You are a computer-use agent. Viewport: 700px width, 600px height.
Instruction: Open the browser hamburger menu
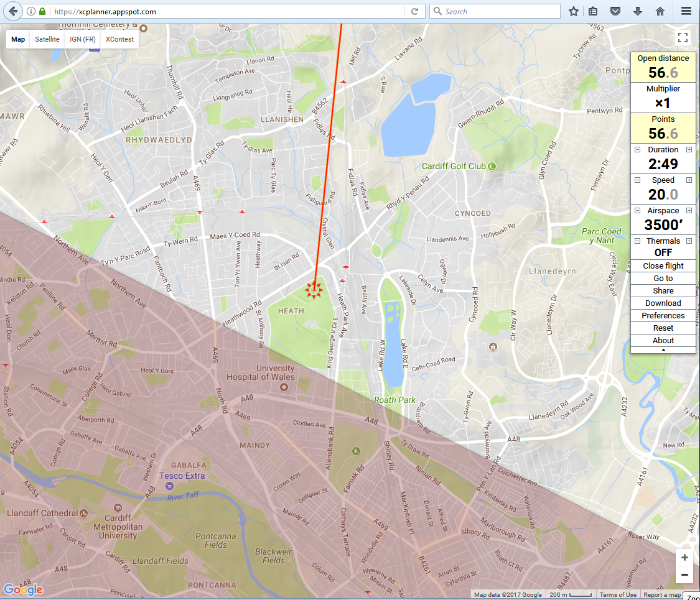(686, 11)
